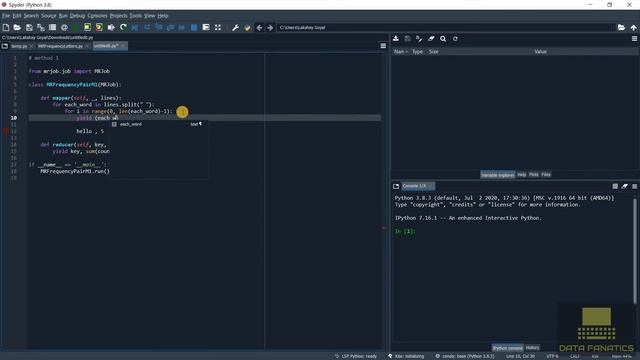Switch to the Variable explorer tab
The width and height of the screenshot is (640, 360).
point(498,175)
